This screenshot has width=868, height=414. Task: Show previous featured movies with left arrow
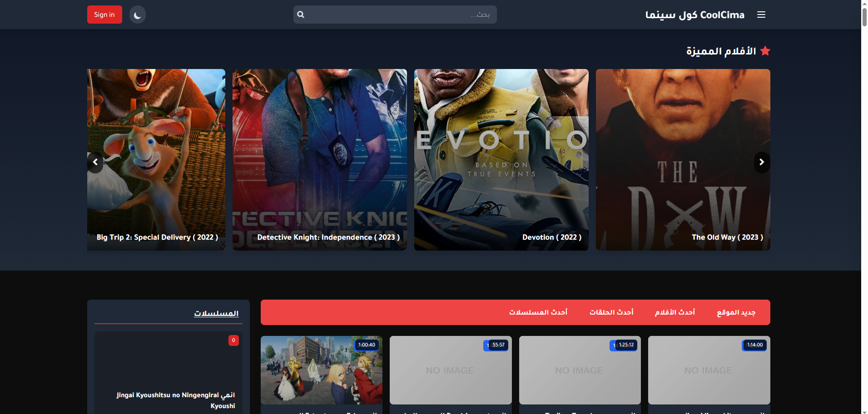[x=95, y=162]
